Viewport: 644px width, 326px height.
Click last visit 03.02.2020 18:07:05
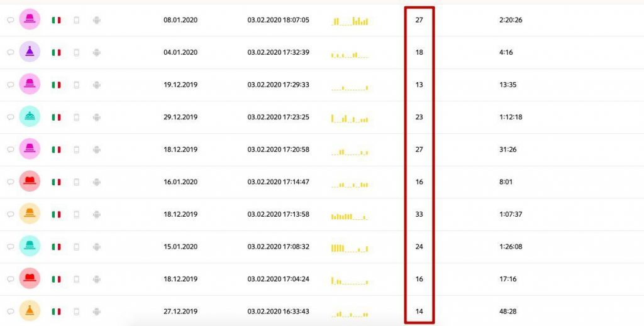pyautogui.click(x=279, y=19)
